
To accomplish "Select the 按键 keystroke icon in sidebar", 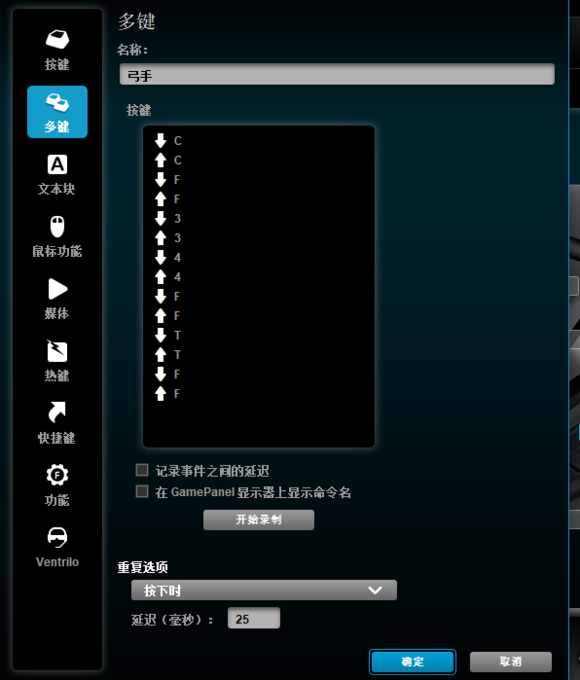I will point(57,39).
